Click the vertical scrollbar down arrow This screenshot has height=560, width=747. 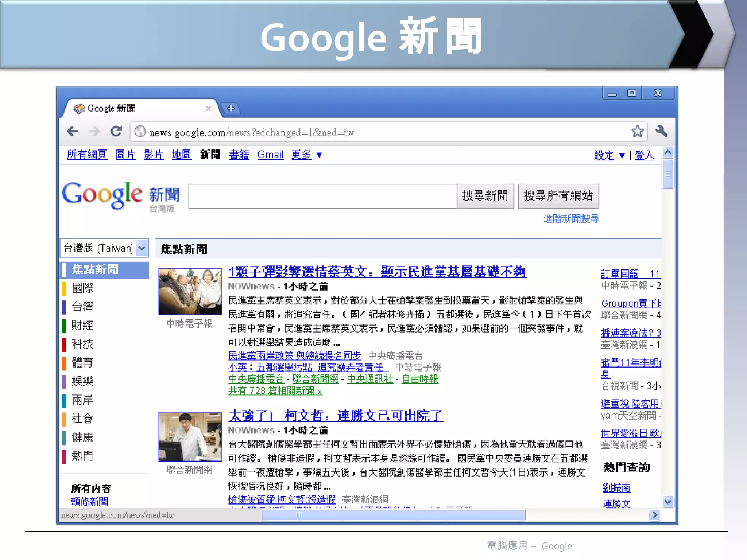668,502
